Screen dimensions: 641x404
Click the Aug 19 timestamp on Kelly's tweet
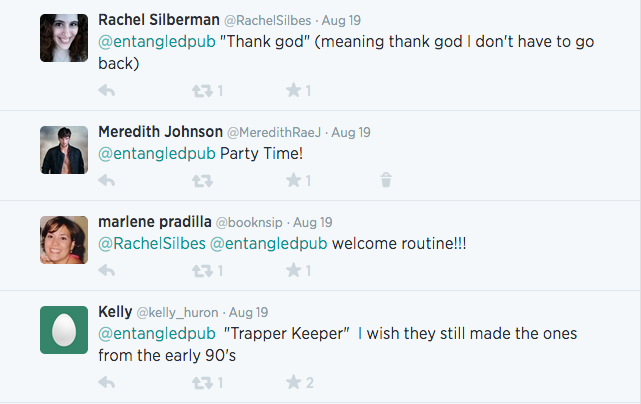[x=247, y=312]
